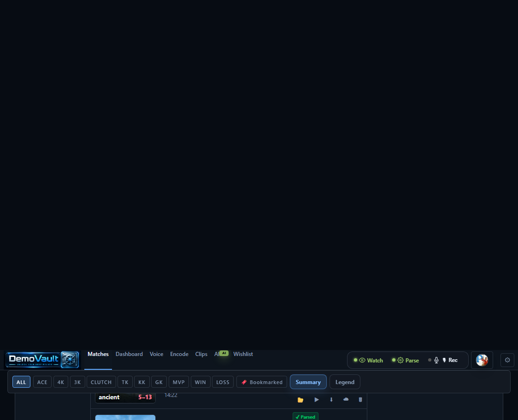518x420 pixels.
Task: Filter matches by 3K
Action: pyautogui.click(x=77, y=382)
